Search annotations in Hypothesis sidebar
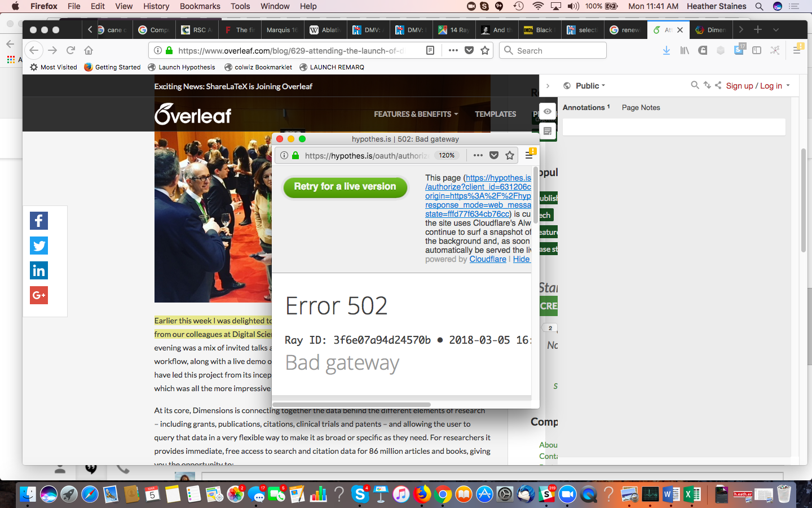Image resolution: width=812 pixels, height=508 pixels. click(695, 85)
